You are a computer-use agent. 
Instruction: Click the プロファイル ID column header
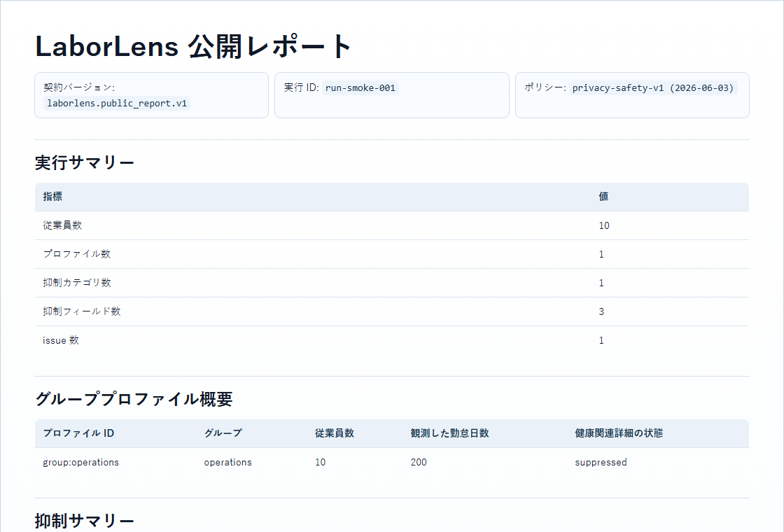[x=78, y=433]
